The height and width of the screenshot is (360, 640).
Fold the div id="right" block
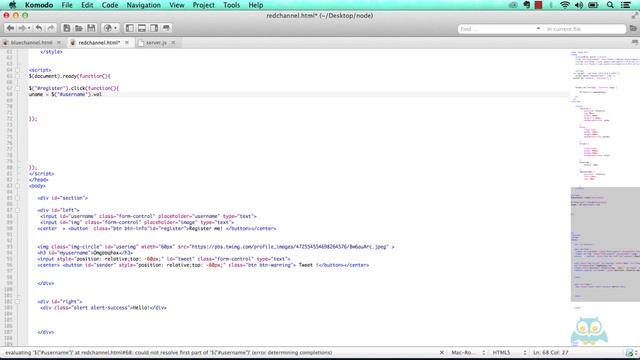[x=18, y=302]
